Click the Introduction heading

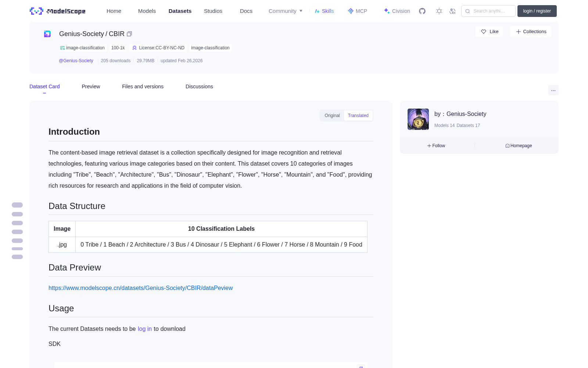tap(74, 132)
